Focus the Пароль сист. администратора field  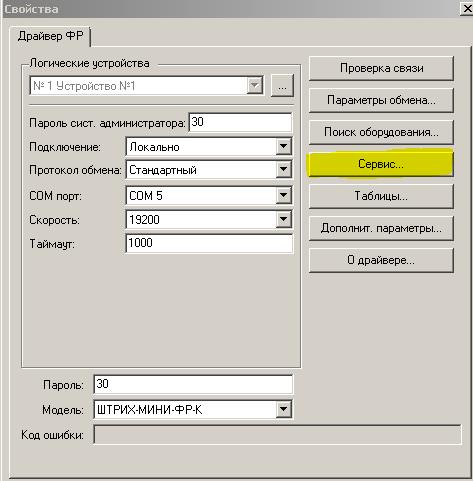pyautogui.click(x=240, y=122)
